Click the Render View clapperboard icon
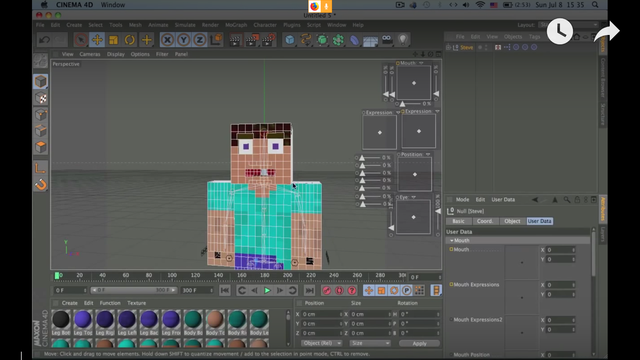The height and width of the screenshot is (360, 640). click(235, 40)
